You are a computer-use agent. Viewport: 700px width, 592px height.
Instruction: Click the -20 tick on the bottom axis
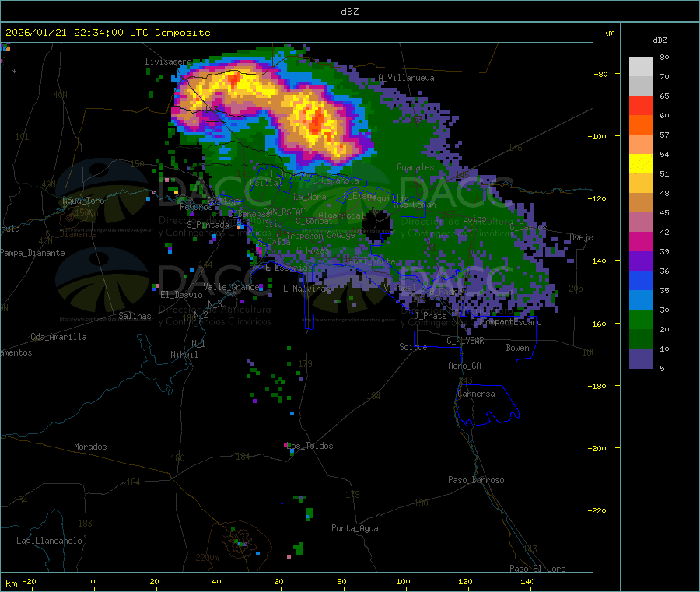pos(30,581)
